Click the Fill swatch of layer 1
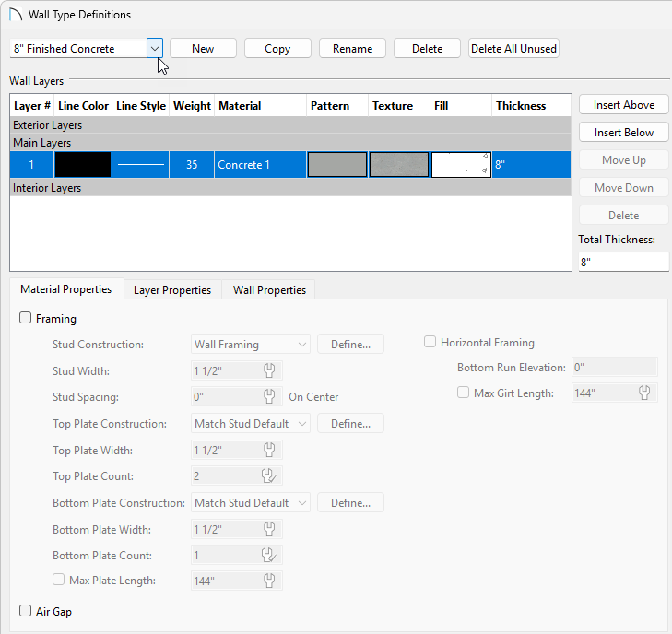This screenshot has height=634, width=672. 461,165
